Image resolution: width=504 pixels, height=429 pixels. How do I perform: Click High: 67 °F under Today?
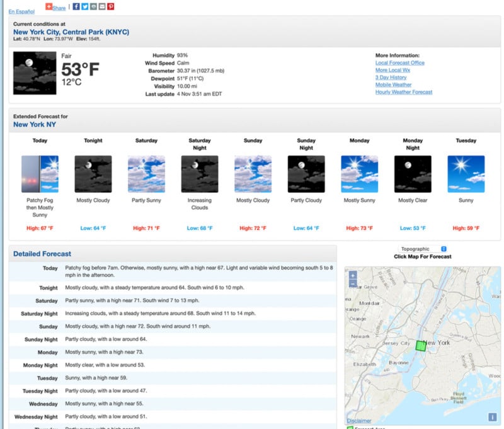[40, 228]
